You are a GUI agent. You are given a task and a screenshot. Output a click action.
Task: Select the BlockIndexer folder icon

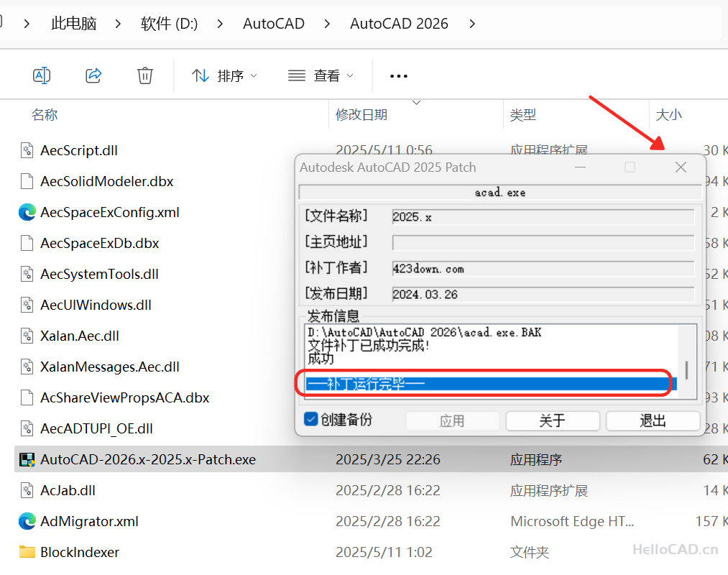point(27,552)
